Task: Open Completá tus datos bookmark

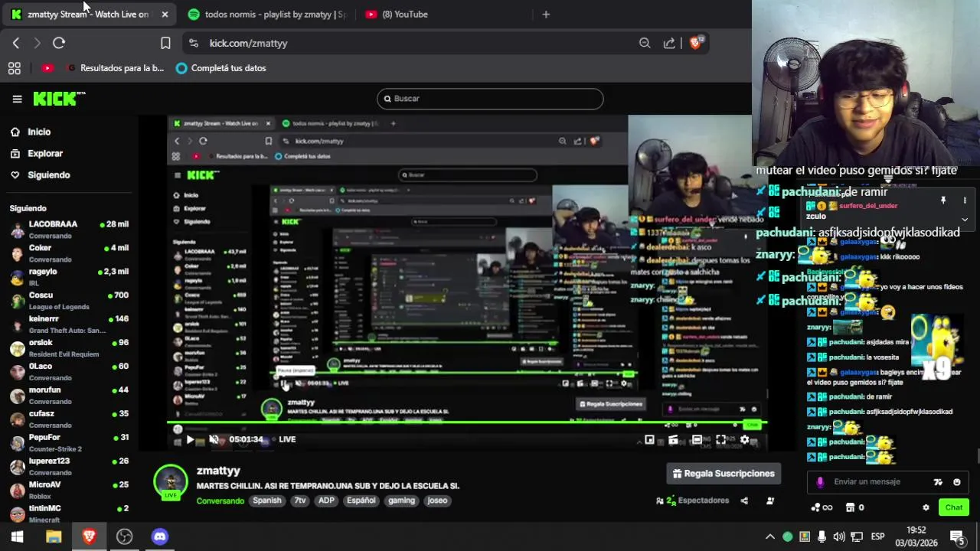Action: point(220,68)
